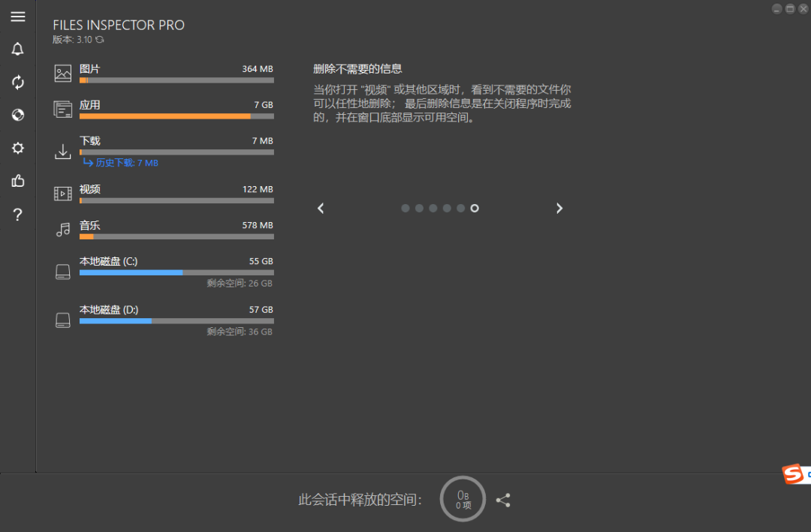Open notifications bell icon
This screenshot has width=811, height=532.
[17, 49]
